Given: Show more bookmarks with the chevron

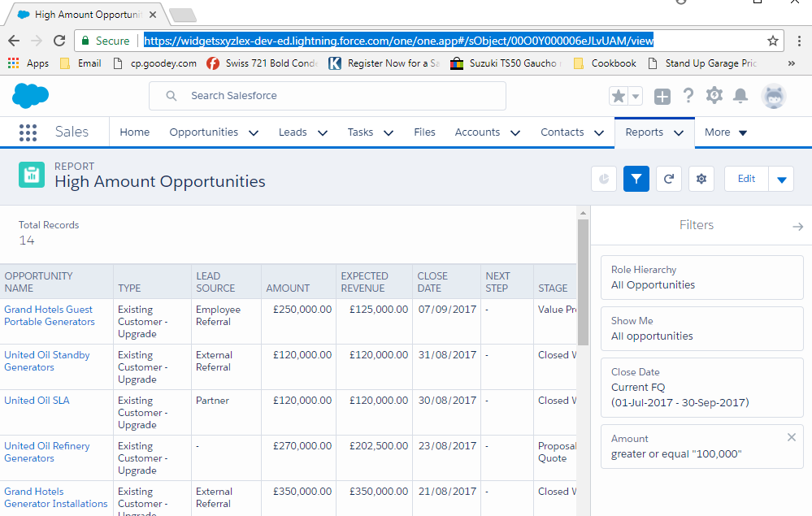Looking at the screenshot, I should tap(792, 63).
